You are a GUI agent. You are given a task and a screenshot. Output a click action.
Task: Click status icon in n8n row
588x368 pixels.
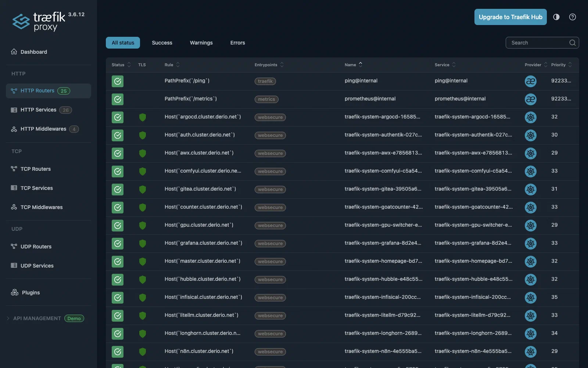coord(118,352)
